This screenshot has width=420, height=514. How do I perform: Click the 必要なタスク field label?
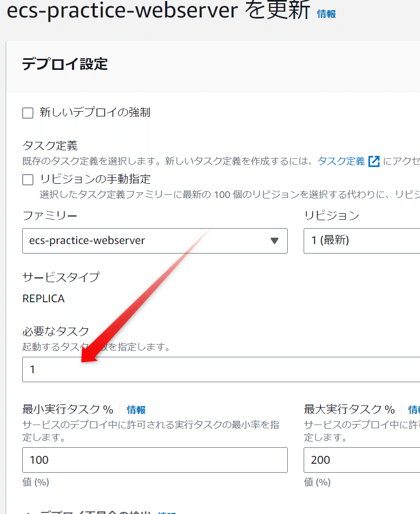tap(56, 331)
